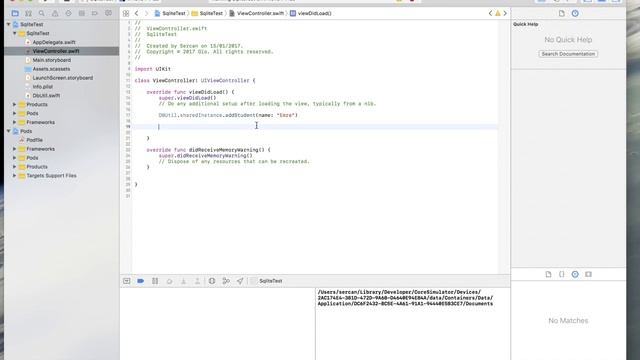The image size is (640, 360).
Task: Expand Products group under Pods project
Action: [x=15, y=167]
